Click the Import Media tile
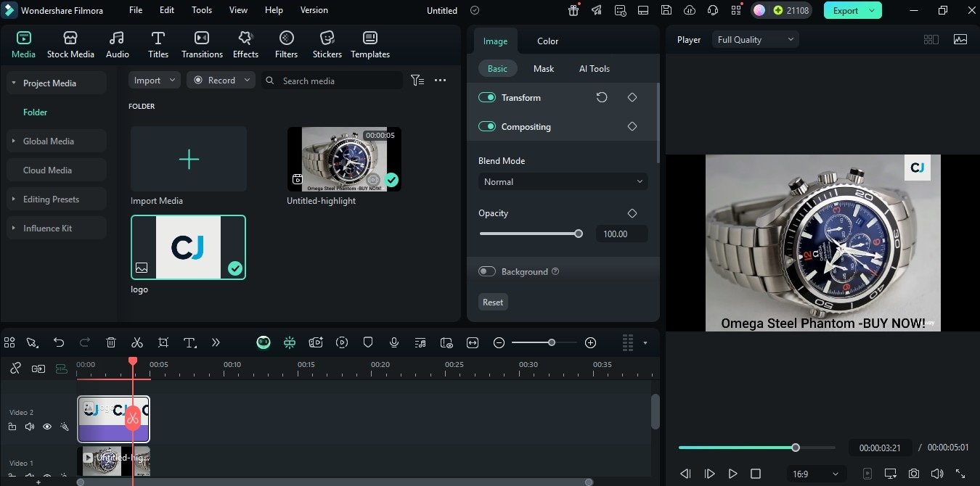This screenshot has width=980, height=486. (x=189, y=159)
